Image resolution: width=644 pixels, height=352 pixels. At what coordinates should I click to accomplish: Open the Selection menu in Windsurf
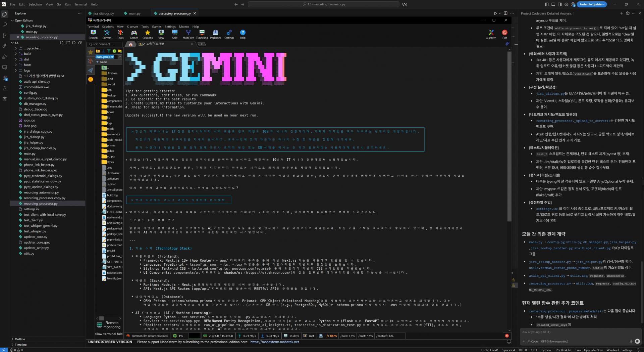[x=35, y=4]
